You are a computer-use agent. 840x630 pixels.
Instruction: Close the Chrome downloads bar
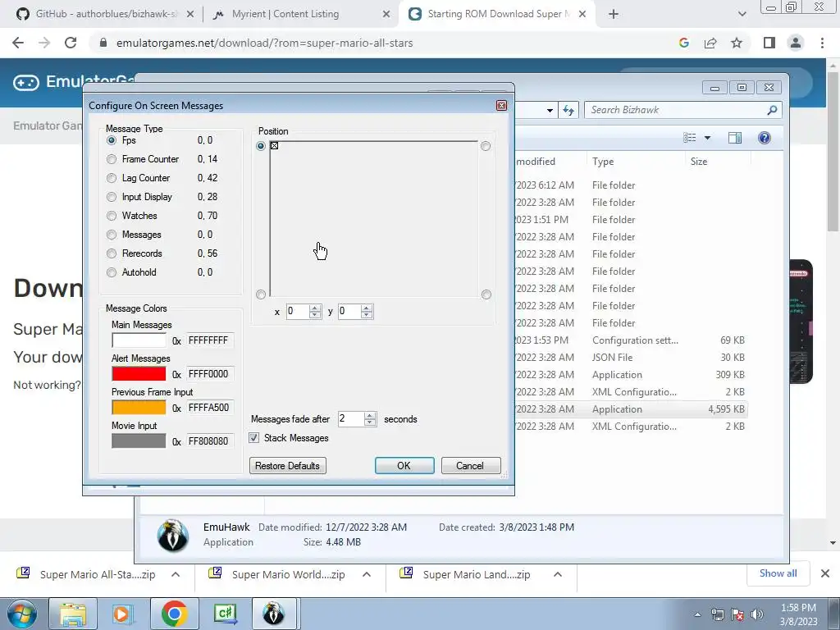(x=825, y=573)
